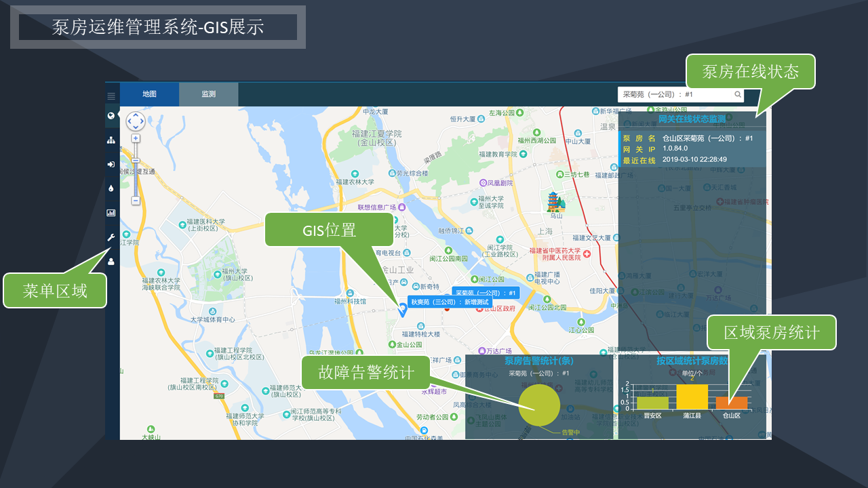
Task: Click the 仓山区政府 map label
Action: click(x=499, y=308)
